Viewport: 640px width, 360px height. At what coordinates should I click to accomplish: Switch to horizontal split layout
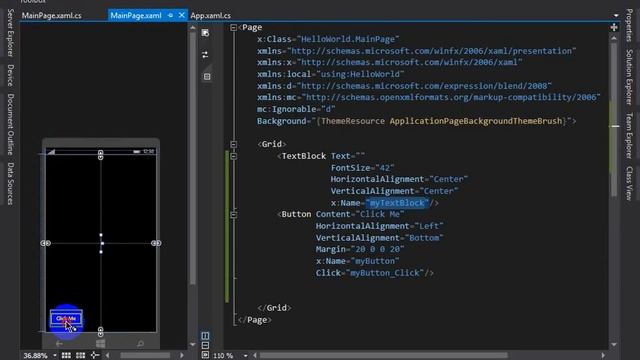tap(205, 345)
